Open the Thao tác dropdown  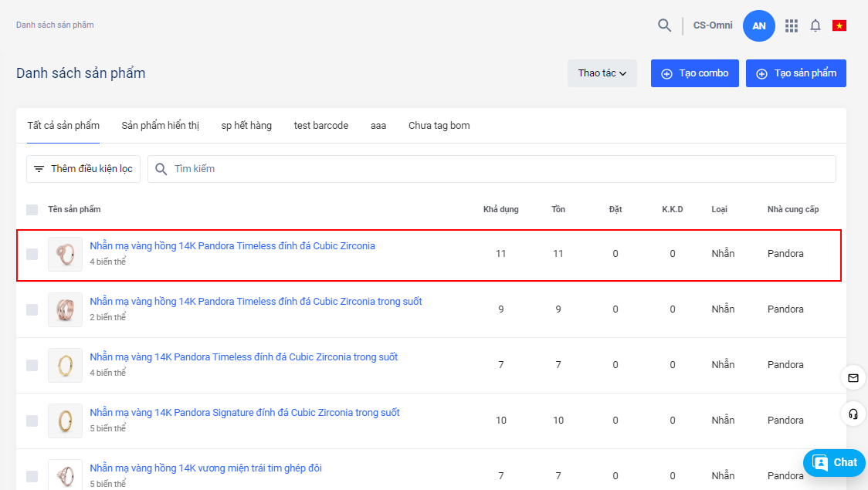(602, 73)
